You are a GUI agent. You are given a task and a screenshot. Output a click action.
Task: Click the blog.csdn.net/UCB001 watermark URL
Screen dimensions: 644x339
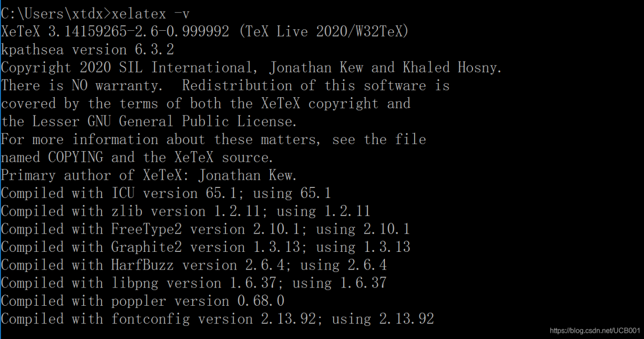click(x=595, y=331)
